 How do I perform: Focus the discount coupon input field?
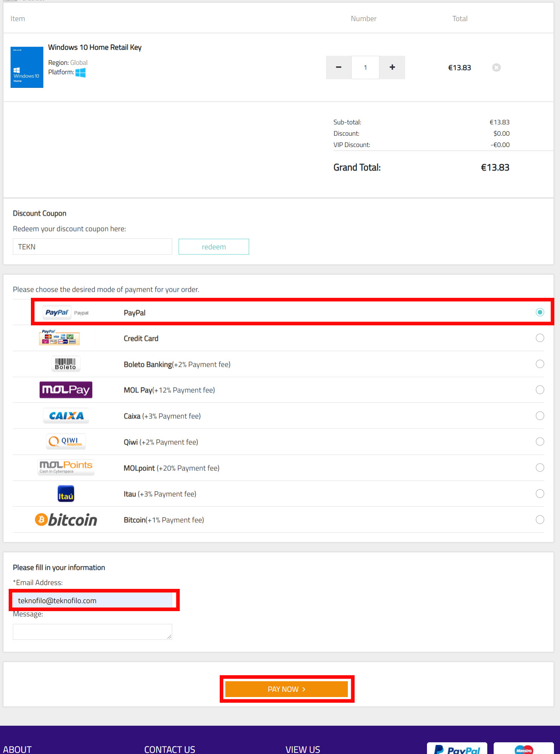tap(92, 247)
